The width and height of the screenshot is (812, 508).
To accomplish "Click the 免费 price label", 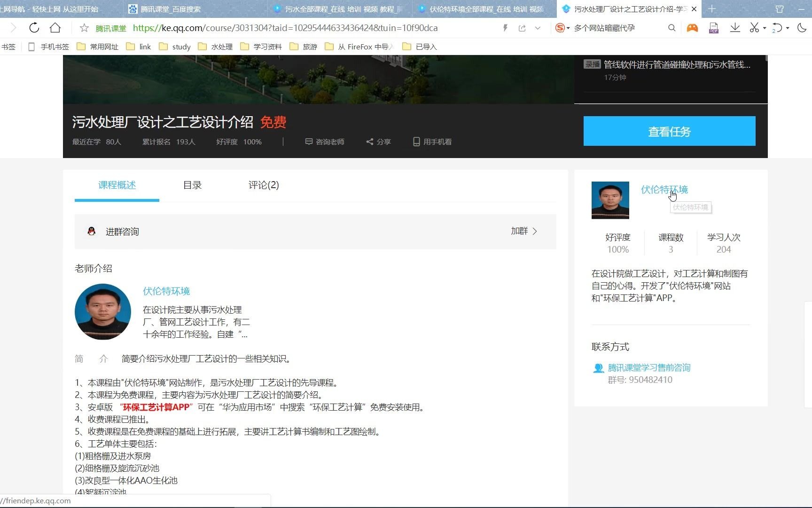I will point(273,122).
